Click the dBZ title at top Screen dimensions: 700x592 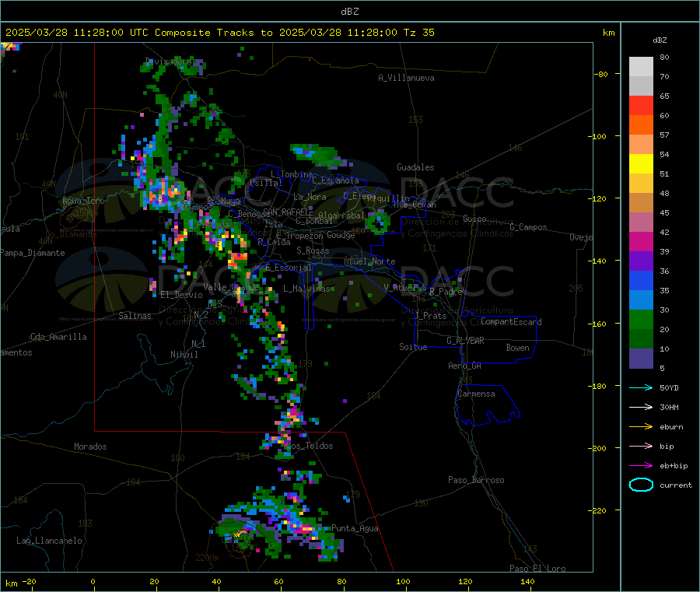349,12
